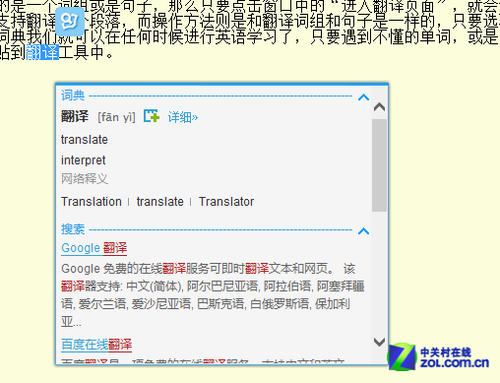
Task: Open the 详细» detailed definition link
Action: (183, 117)
